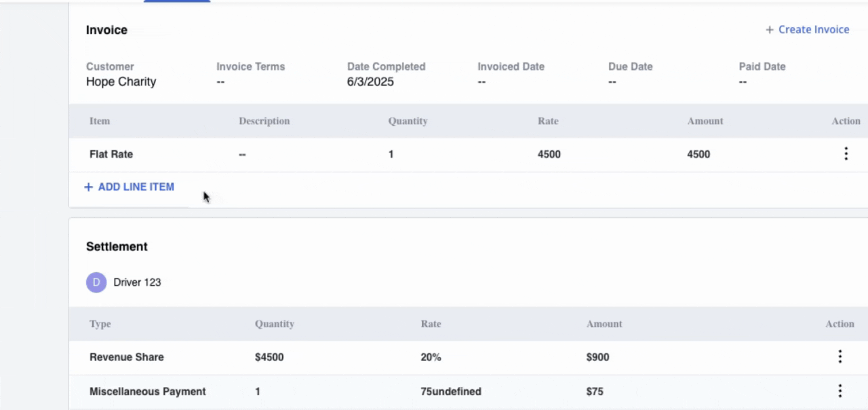Open the Flat Rate row action menu

(x=846, y=154)
